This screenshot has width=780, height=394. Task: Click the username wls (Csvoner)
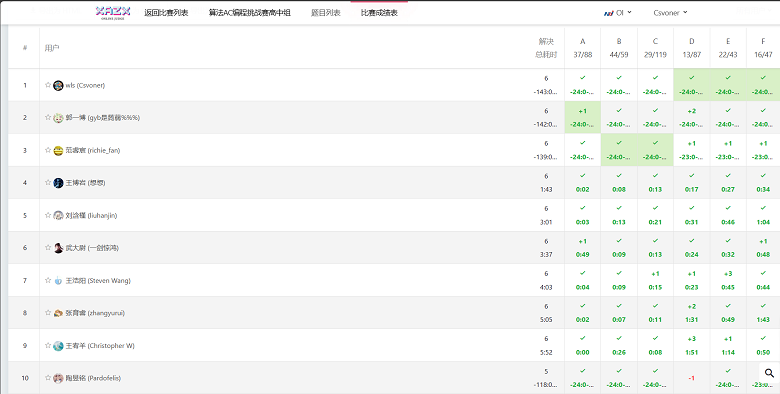click(85, 85)
